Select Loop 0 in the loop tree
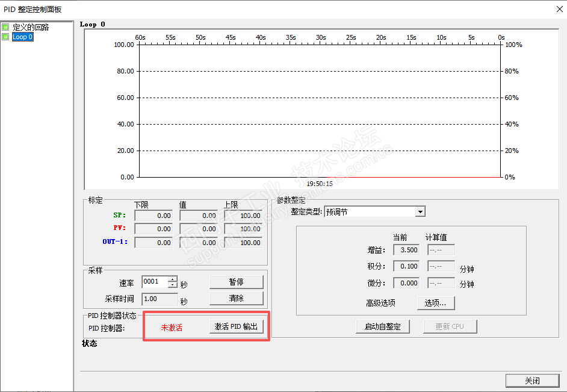The image size is (567, 392). click(x=23, y=37)
